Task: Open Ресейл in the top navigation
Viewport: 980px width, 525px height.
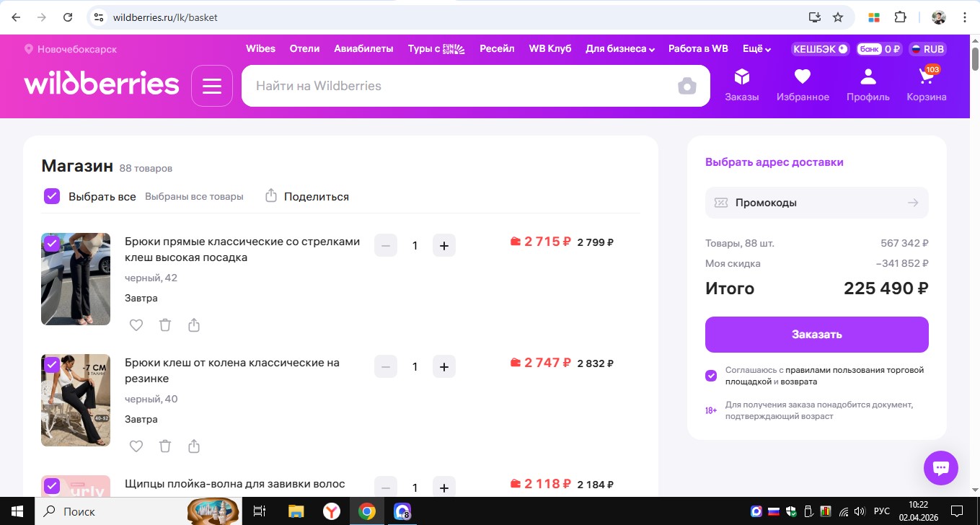Action: pyautogui.click(x=497, y=49)
